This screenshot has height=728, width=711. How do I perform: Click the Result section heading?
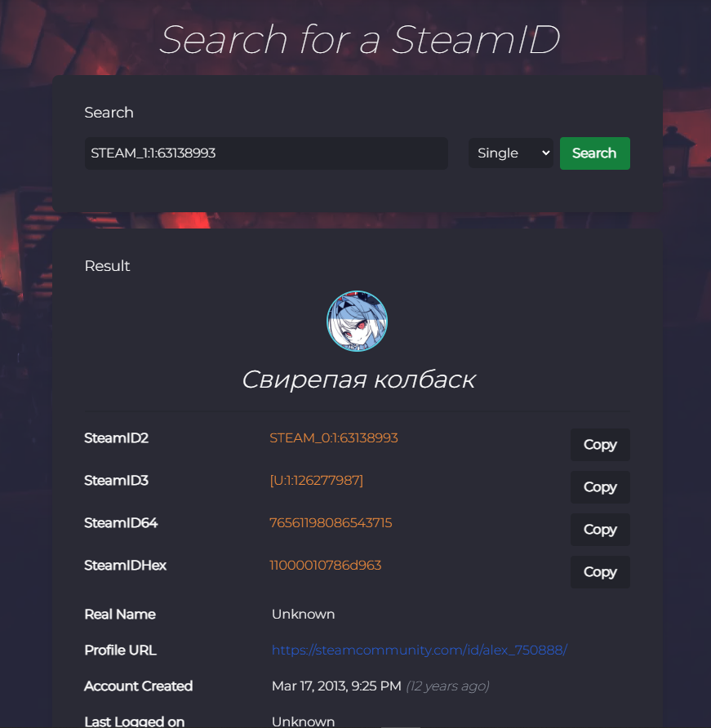[x=107, y=266]
